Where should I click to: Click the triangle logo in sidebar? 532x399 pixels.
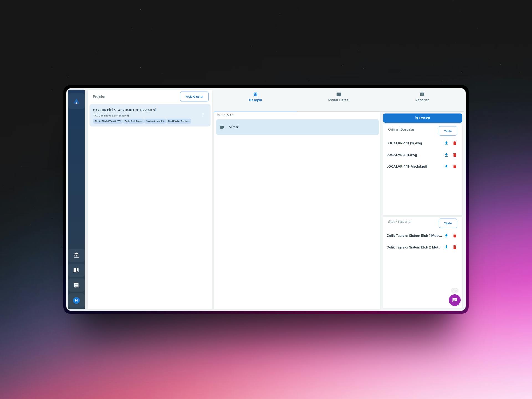pos(76,102)
